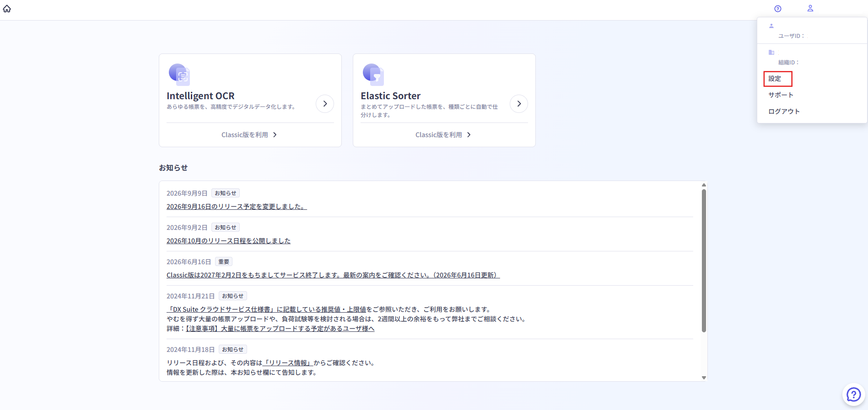Open the 2026年10月 release schedule notice
868x410 pixels.
point(228,241)
